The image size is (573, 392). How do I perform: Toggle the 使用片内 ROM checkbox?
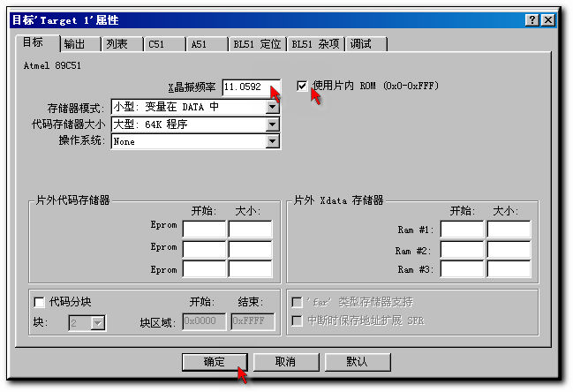pos(303,86)
